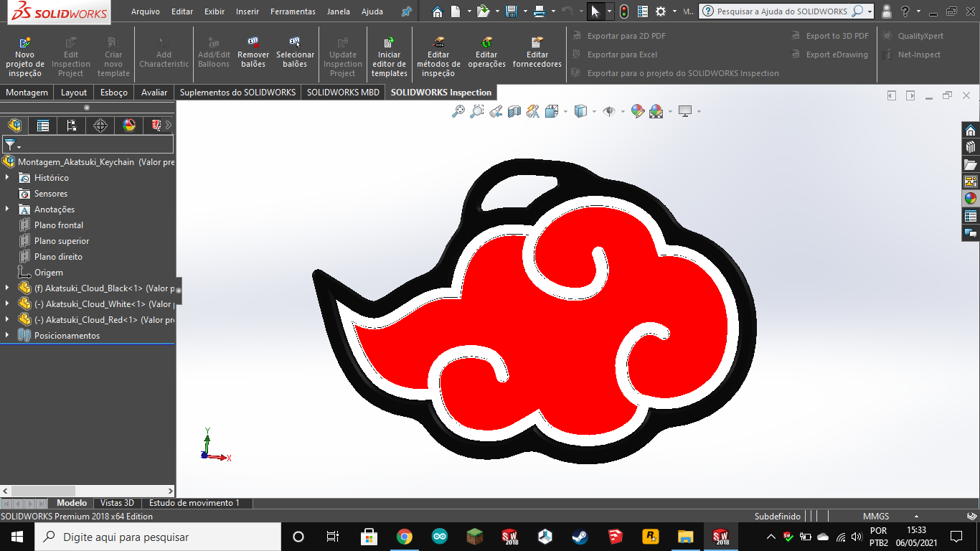
Task: Open the Design Library task pane icon
Action: click(971, 147)
